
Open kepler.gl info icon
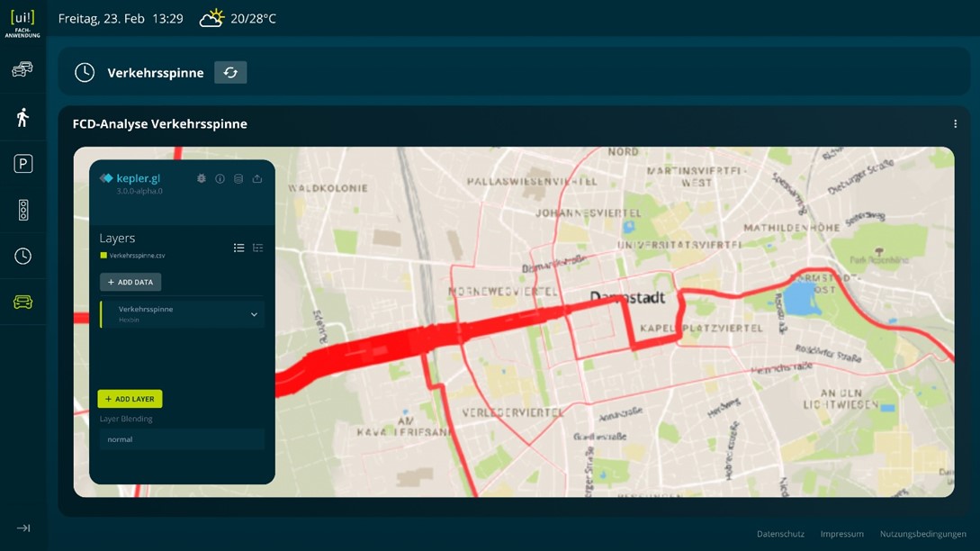click(x=220, y=179)
